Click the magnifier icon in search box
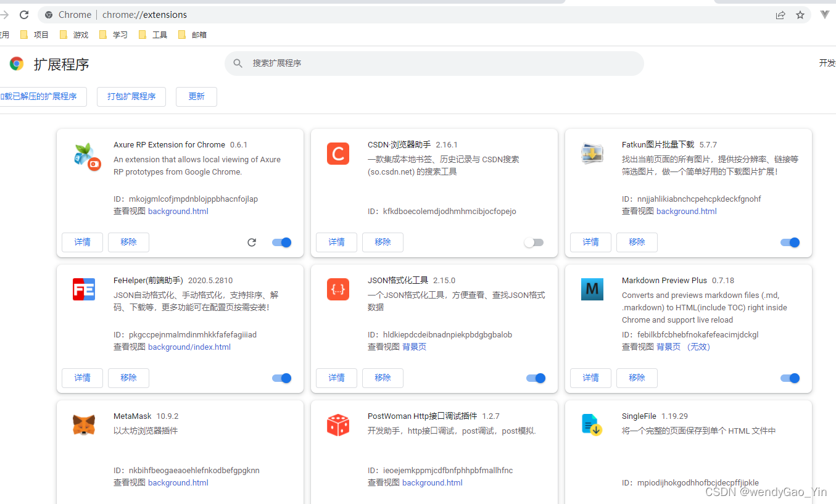Viewport: 836px width, 504px height. tap(238, 64)
